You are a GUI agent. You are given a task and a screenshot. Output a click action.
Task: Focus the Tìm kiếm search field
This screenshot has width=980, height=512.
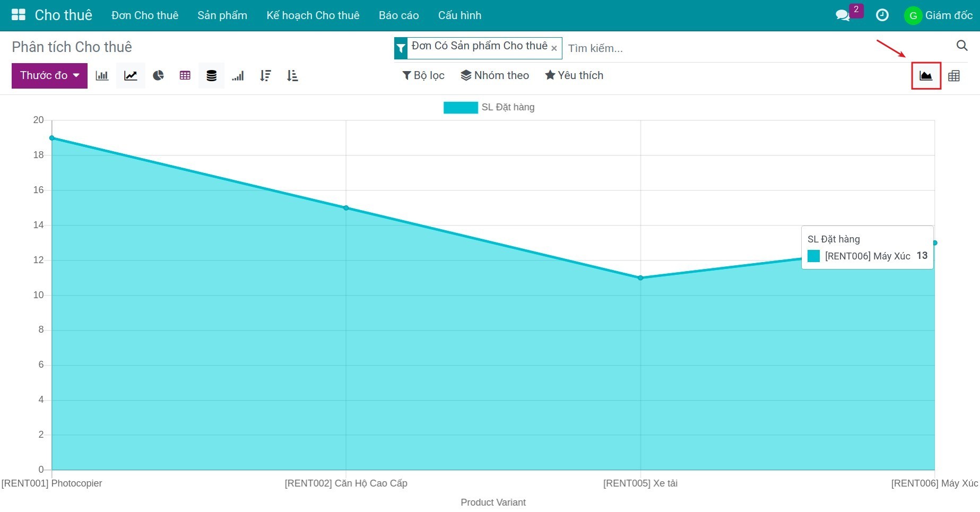(759, 48)
